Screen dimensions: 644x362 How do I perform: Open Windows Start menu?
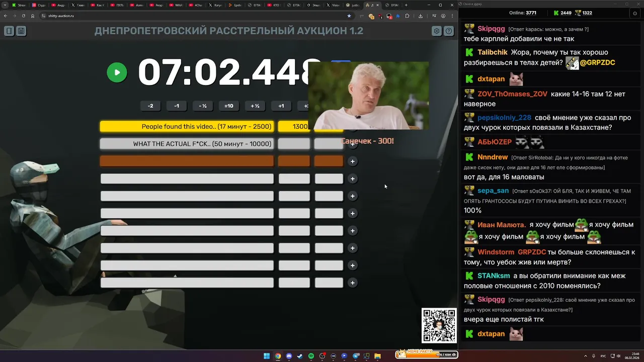tap(267, 356)
